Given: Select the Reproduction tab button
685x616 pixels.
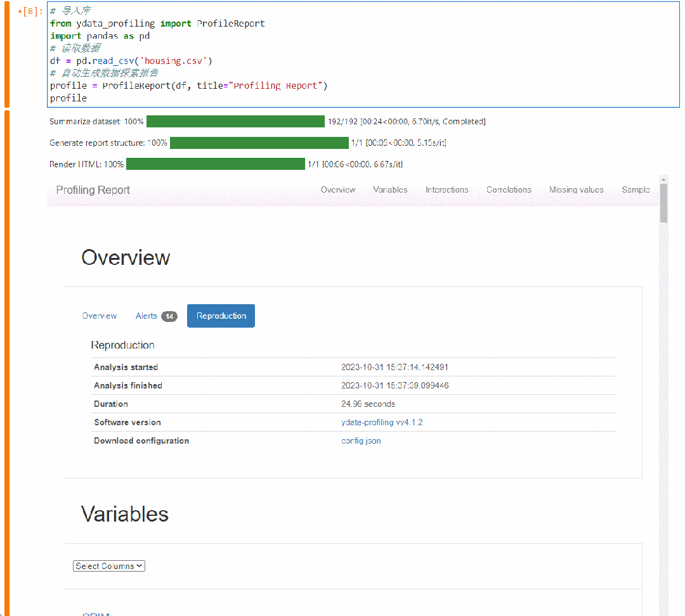Looking at the screenshot, I should (221, 316).
